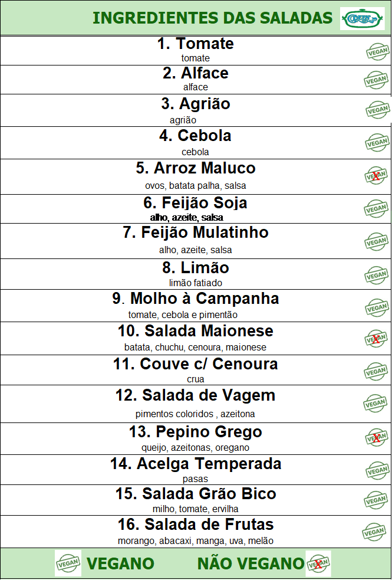Click the 15. Salada Grão Bico title
This screenshot has width=392, height=580.
click(x=196, y=493)
